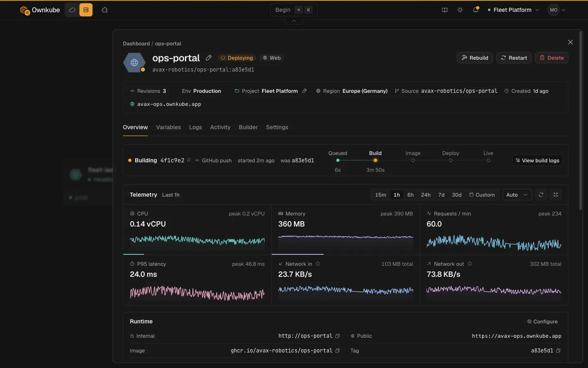Open the Begin command search box
The width and height of the screenshot is (588, 368).
294,10
